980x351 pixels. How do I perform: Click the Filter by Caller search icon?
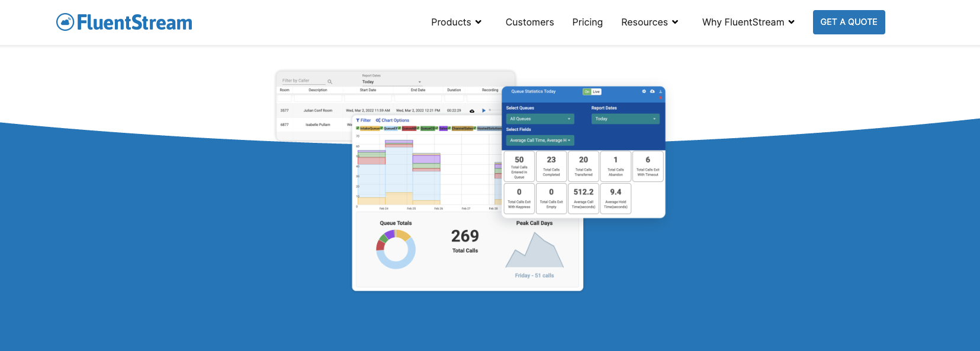[x=330, y=82]
